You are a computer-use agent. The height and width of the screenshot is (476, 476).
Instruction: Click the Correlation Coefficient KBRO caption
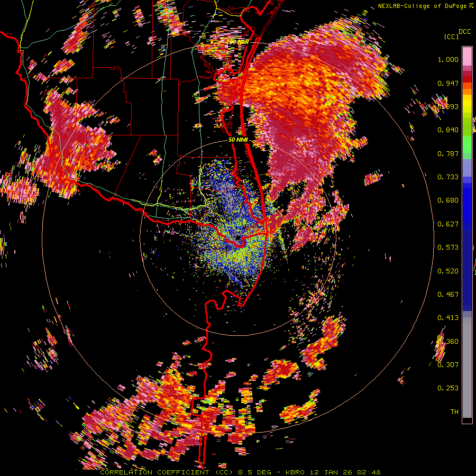240,472
